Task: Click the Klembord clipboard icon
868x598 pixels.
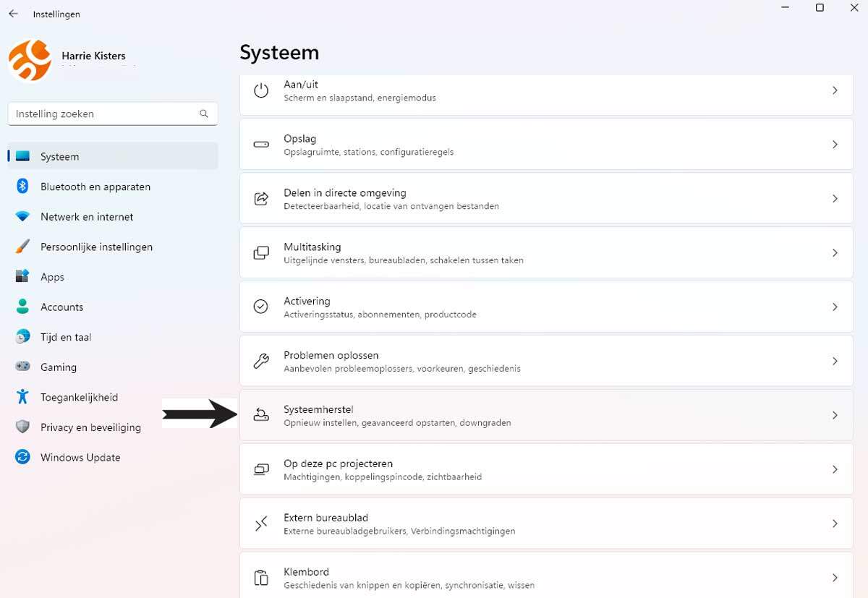Action: [261, 578]
